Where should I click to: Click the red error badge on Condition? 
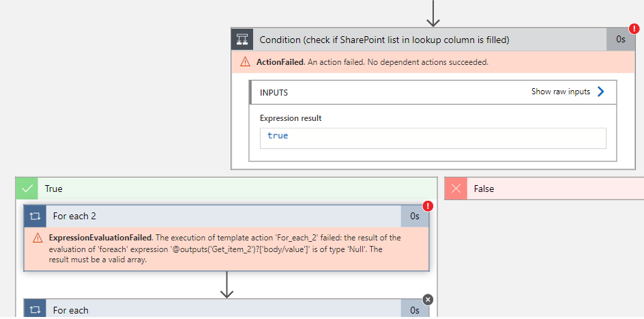(x=634, y=29)
